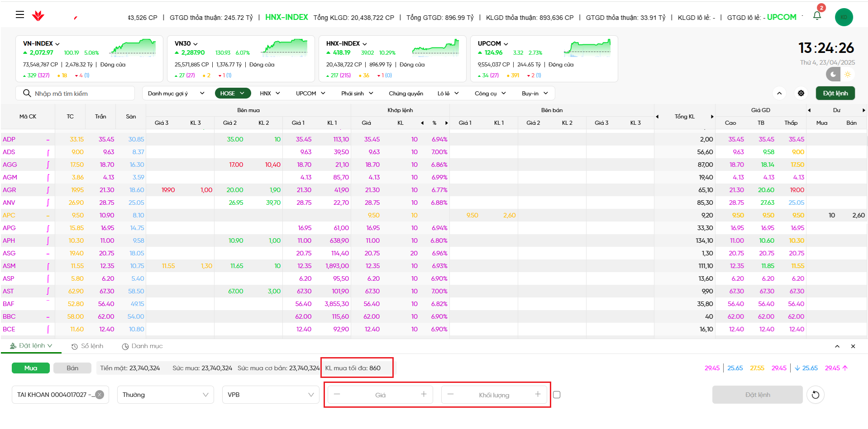The image size is (868, 429).
Task: Switch to dark mode with moon toggle
Action: pyautogui.click(x=833, y=74)
